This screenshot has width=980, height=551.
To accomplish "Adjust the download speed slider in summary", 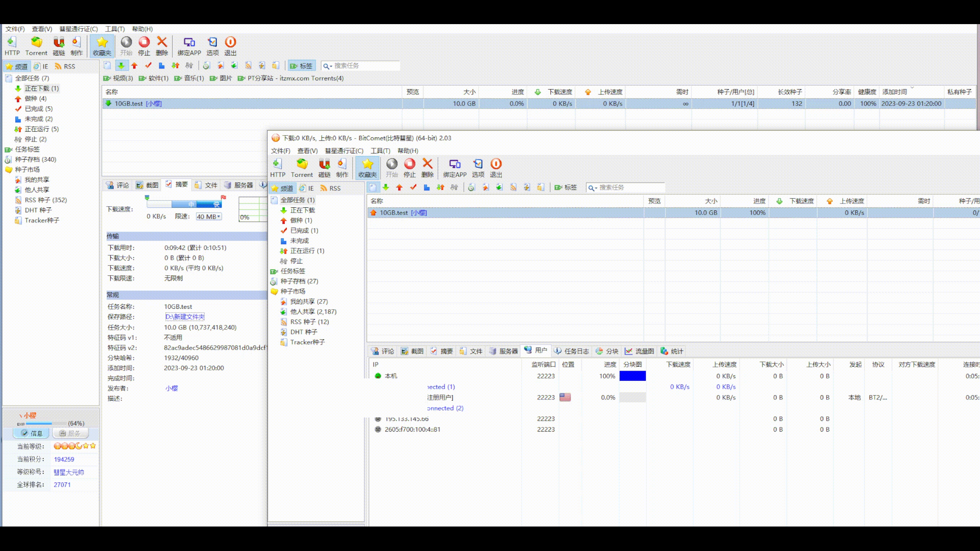I will [185, 204].
